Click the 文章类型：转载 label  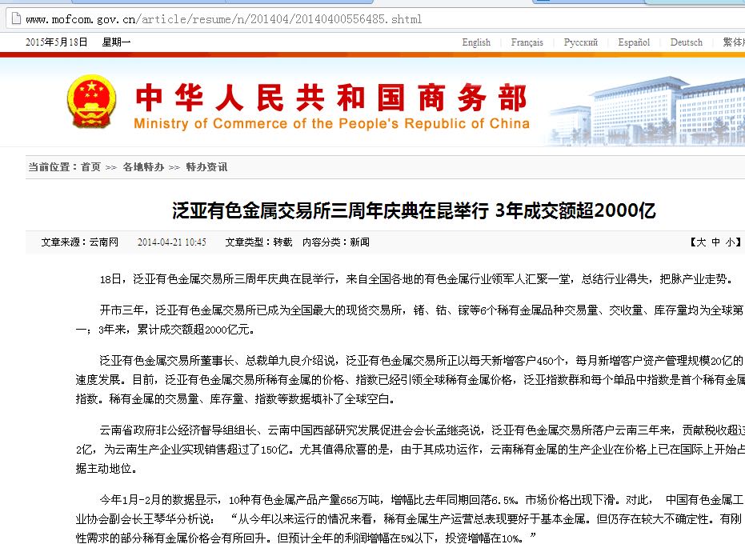pos(259,242)
